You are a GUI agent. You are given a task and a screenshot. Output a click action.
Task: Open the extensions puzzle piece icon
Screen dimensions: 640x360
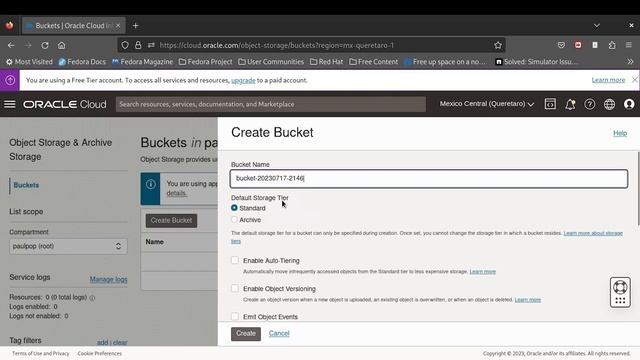tap(612, 45)
